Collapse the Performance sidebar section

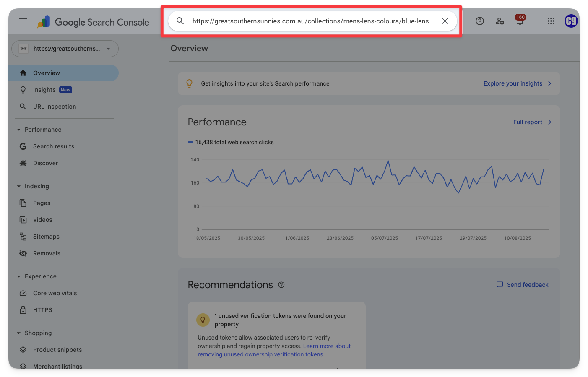point(19,130)
